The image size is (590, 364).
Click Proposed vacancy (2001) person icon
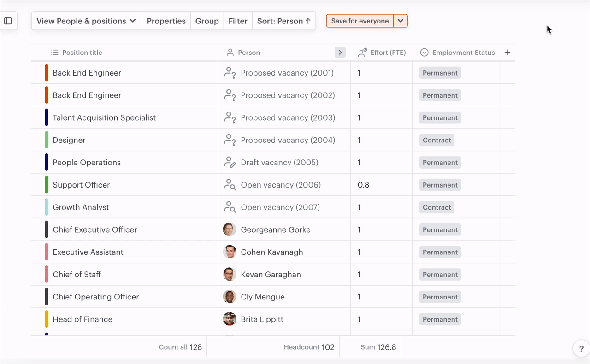[230, 73]
